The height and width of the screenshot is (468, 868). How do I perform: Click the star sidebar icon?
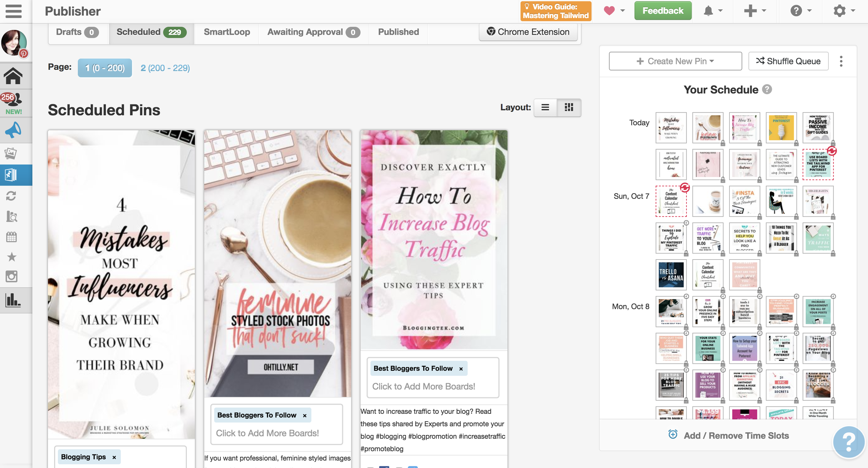(11, 257)
